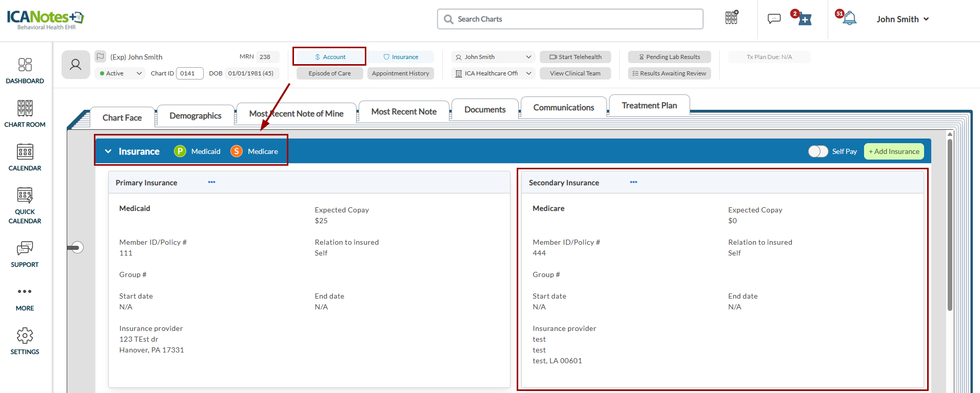Click Start Telehealth button
This screenshot has width=980, height=393.
[x=575, y=57]
